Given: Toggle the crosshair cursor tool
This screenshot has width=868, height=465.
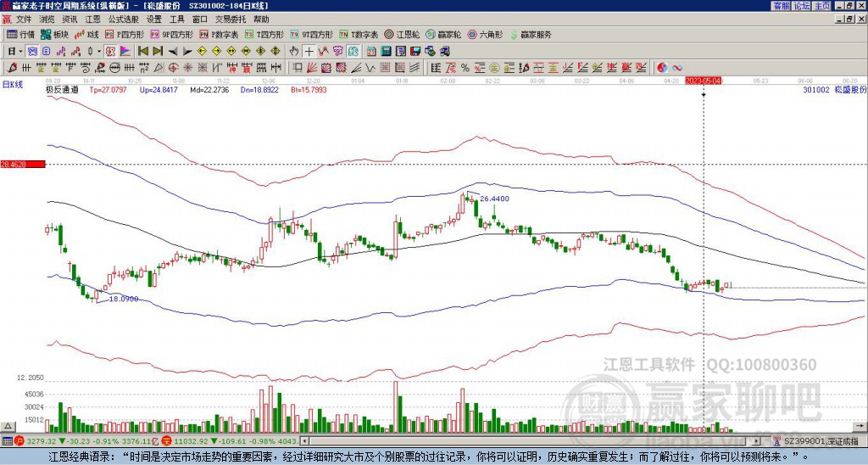Looking at the screenshot, I should [309, 51].
